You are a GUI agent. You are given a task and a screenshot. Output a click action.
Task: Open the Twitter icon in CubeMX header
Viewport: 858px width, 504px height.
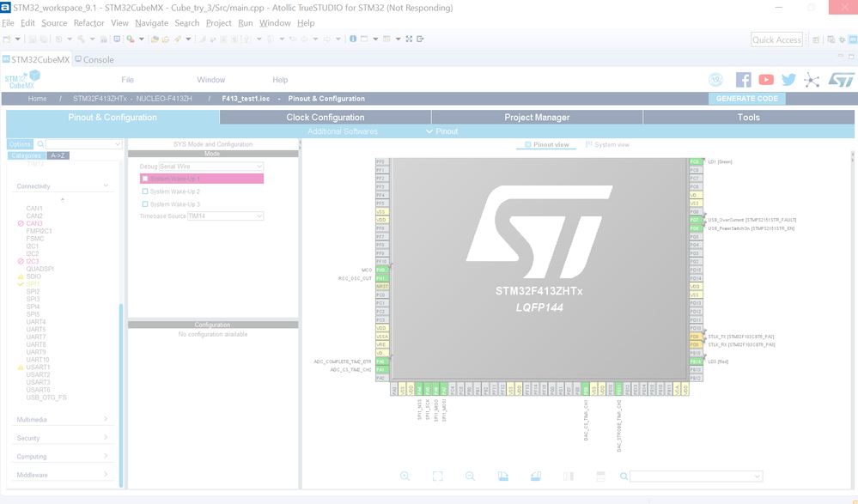tap(788, 80)
